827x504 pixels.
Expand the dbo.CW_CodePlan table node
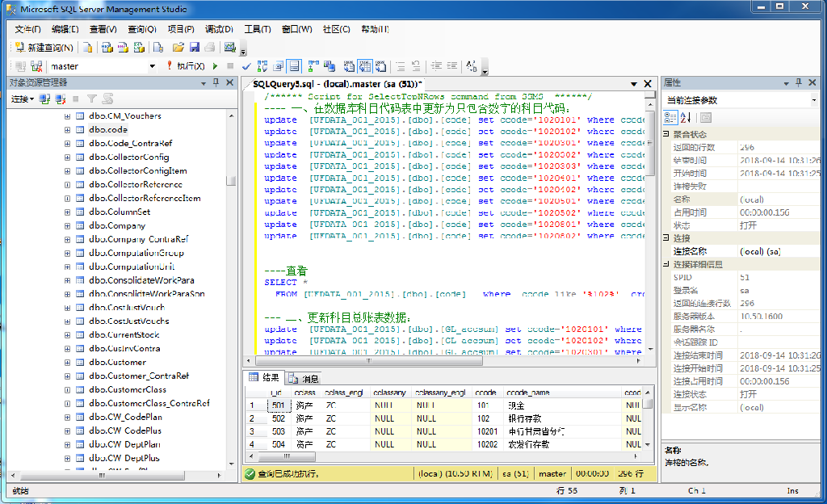[68, 417]
